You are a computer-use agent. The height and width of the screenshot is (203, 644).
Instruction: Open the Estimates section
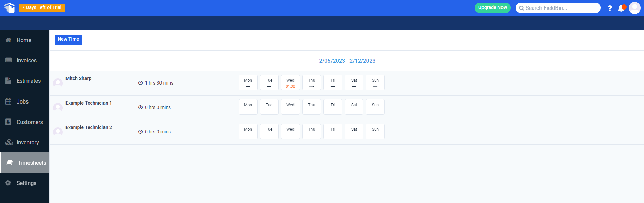coord(24,81)
